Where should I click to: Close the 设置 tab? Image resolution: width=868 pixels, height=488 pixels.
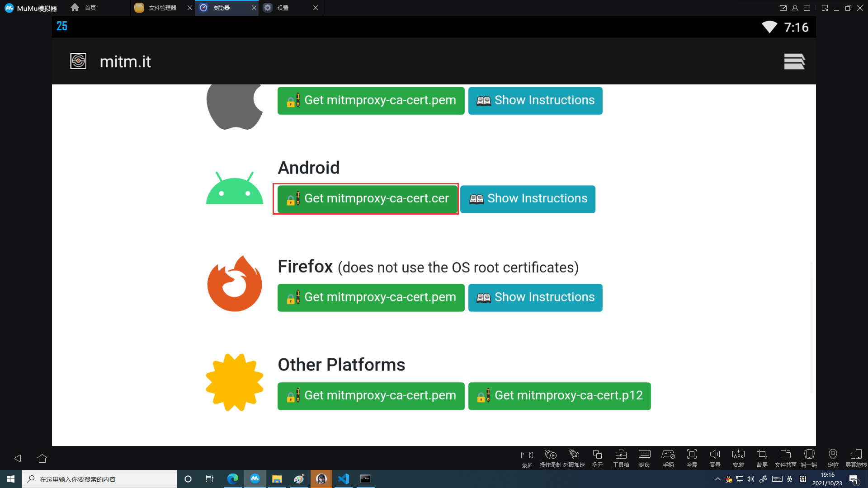click(x=316, y=8)
